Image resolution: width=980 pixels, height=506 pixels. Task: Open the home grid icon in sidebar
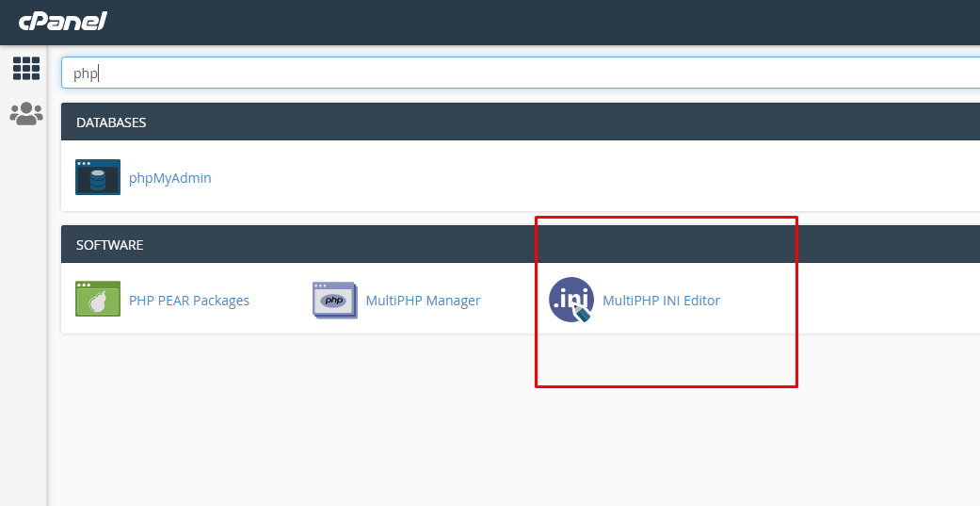(x=26, y=68)
